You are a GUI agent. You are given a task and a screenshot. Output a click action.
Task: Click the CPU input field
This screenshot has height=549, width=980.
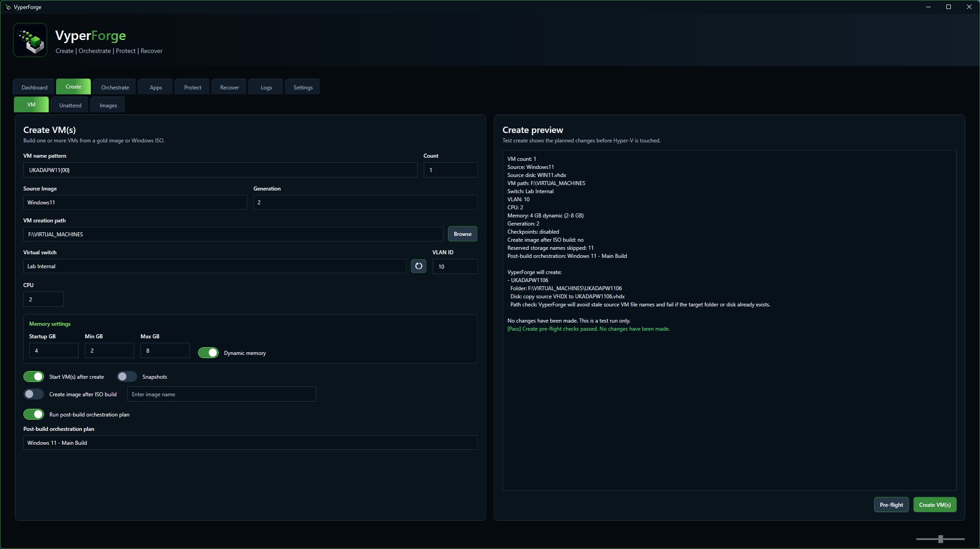(x=44, y=299)
